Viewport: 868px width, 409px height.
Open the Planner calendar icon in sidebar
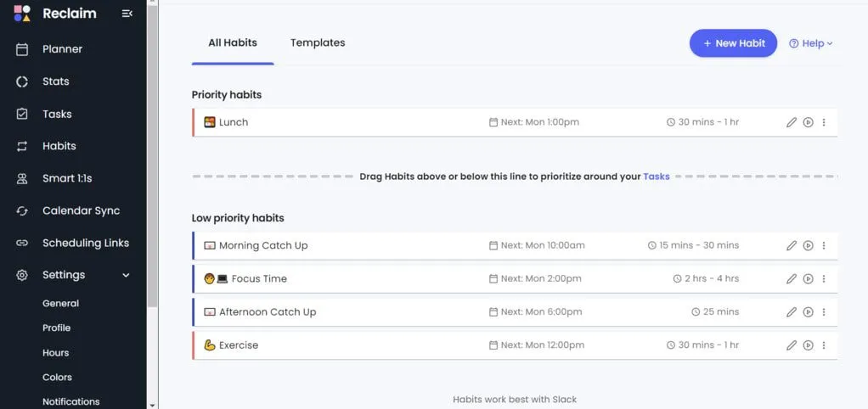23,49
